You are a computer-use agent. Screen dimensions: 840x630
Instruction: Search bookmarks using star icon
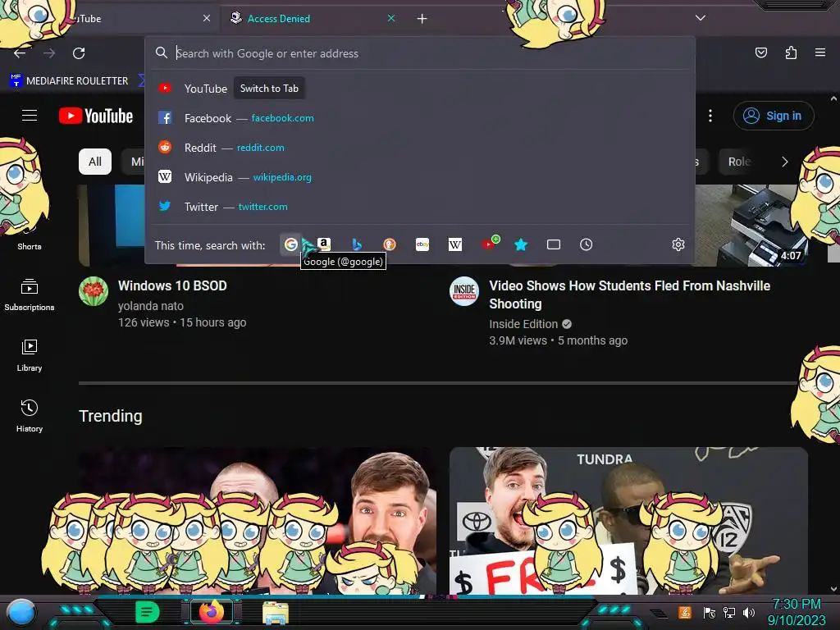coord(521,244)
